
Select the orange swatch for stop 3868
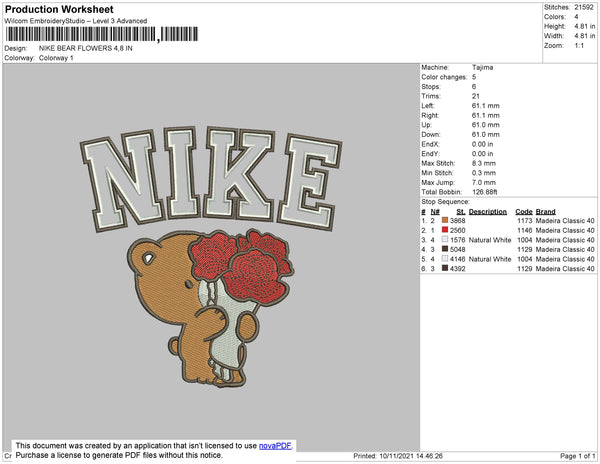coord(445,220)
